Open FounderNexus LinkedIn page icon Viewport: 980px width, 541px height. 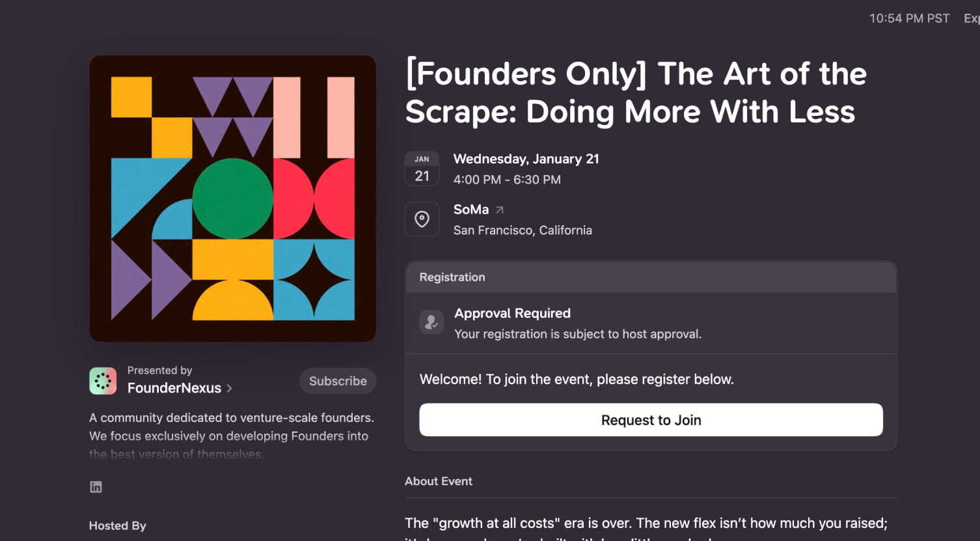[96, 487]
